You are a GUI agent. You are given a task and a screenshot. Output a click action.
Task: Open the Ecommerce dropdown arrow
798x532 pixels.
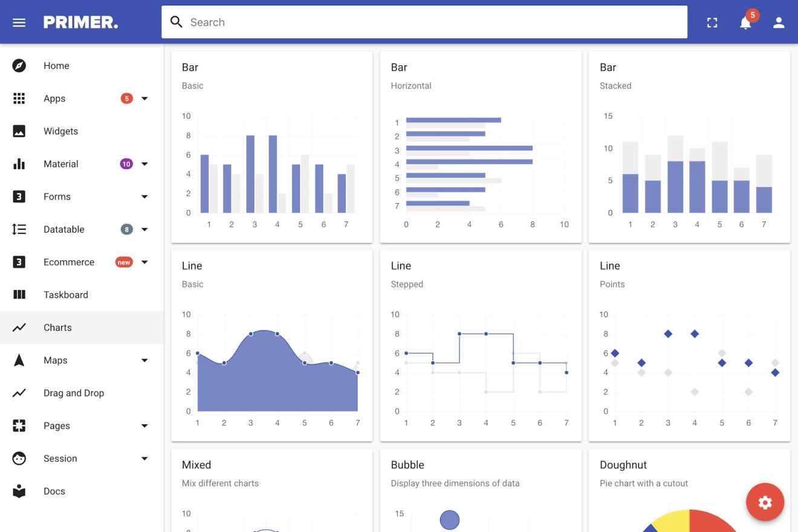(144, 262)
